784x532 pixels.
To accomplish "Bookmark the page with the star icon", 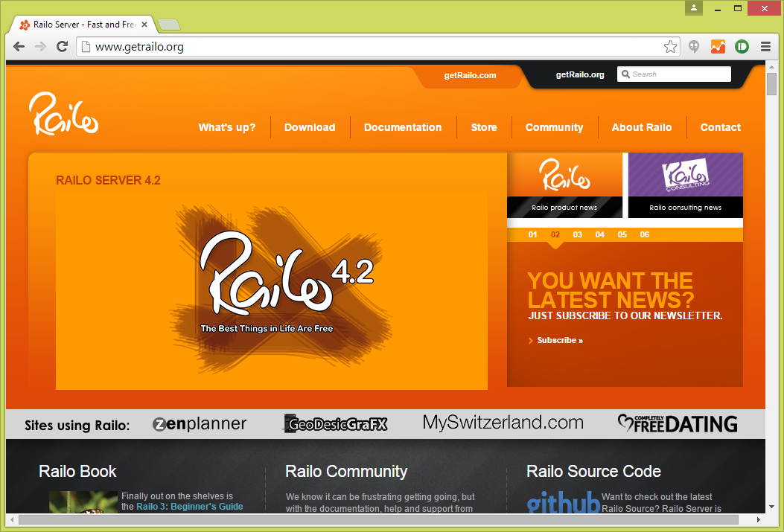I will point(669,46).
